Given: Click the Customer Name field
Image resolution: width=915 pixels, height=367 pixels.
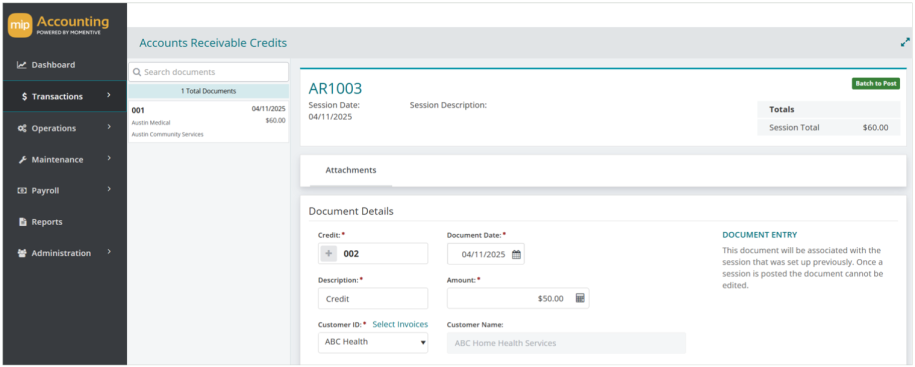Looking at the screenshot, I should (x=567, y=343).
